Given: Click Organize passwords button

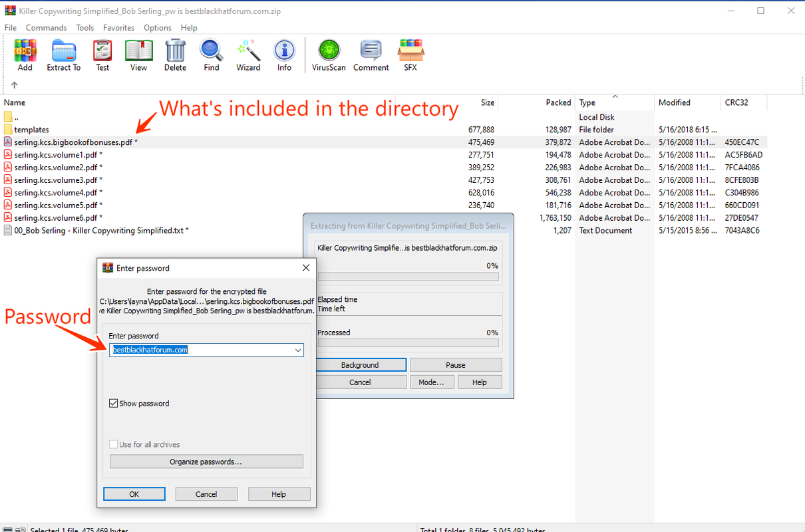Looking at the screenshot, I should coord(206,462).
